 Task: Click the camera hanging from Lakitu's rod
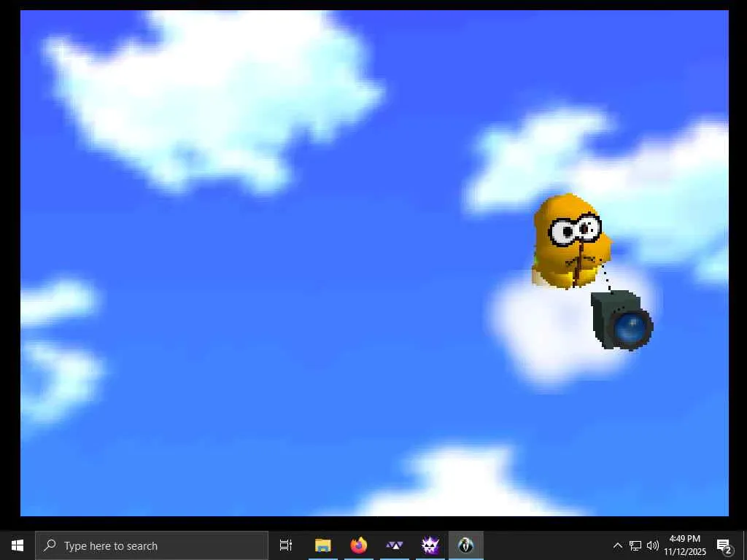pyautogui.click(x=622, y=320)
